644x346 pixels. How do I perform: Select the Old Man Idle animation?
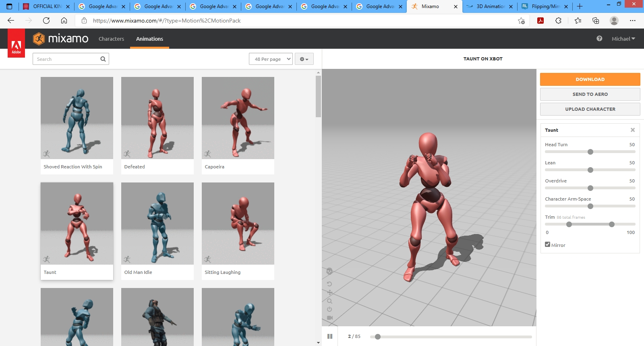click(157, 231)
